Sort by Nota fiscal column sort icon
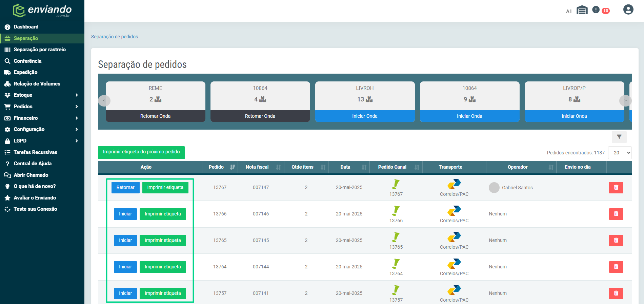This screenshot has height=304, width=644. [x=278, y=167]
